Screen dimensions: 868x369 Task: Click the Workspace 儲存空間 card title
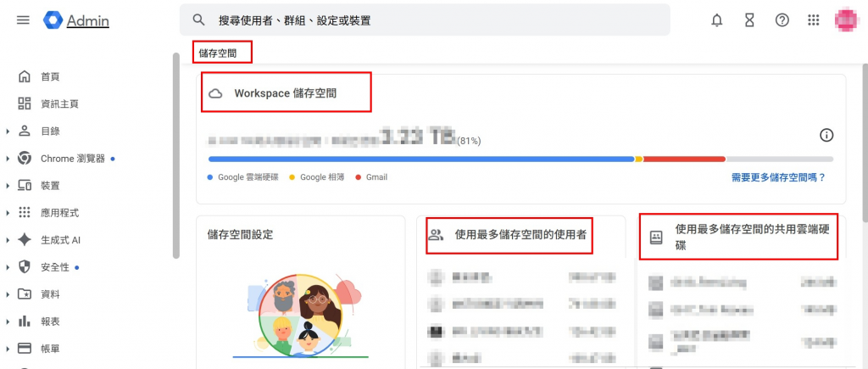[x=285, y=93]
